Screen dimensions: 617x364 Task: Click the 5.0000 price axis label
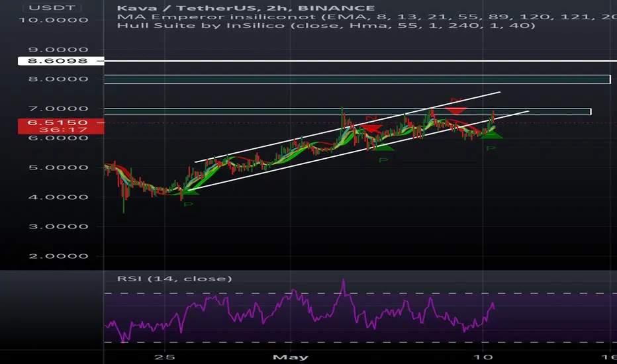[58, 167]
